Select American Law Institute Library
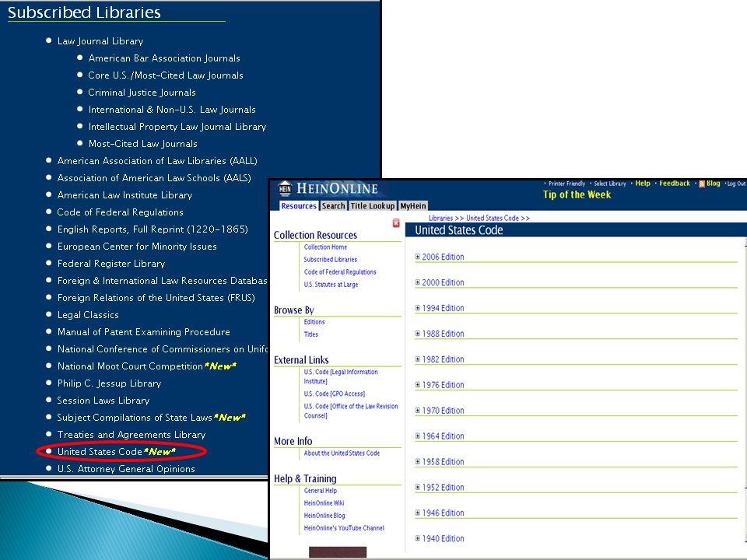 (x=124, y=195)
